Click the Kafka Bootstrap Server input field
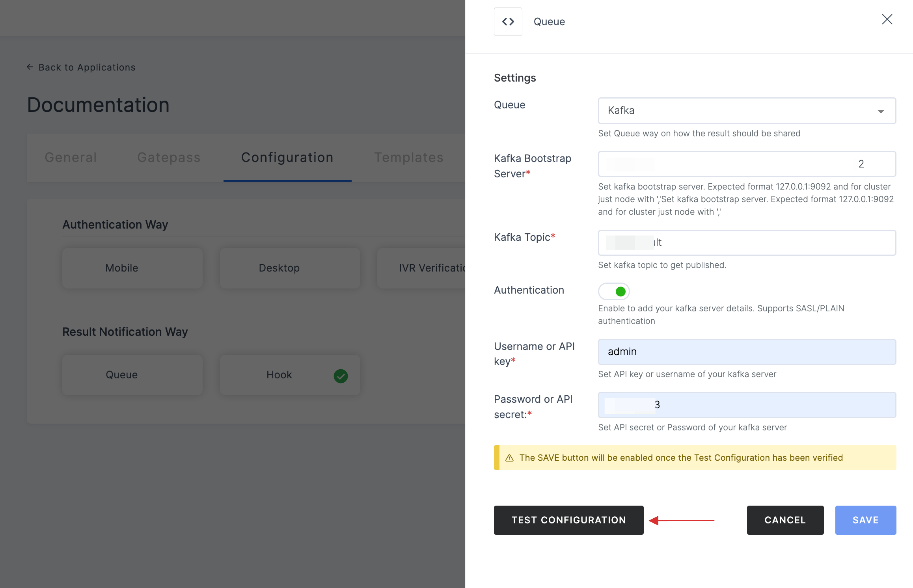Viewport: 913px width, 588px height. (x=747, y=164)
